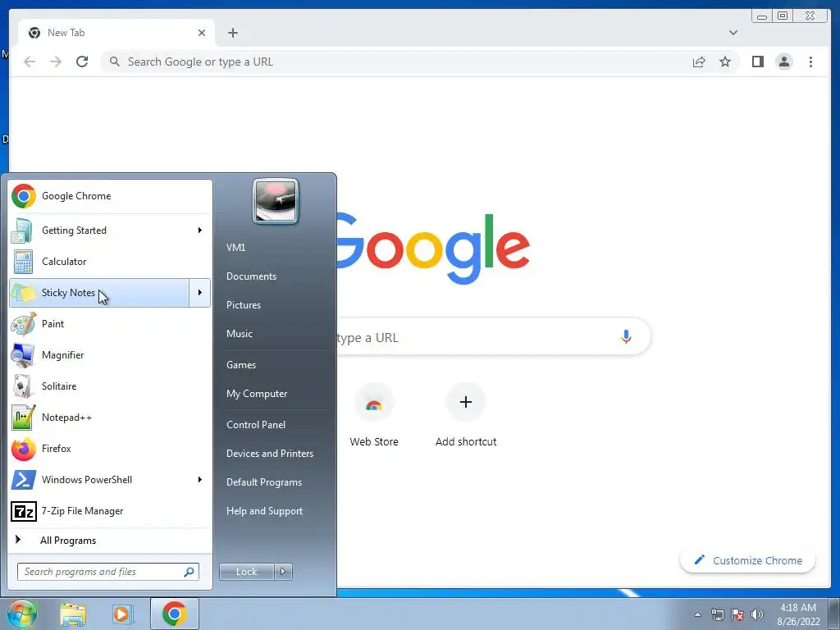Image resolution: width=840 pixels, height=630 pixels.
Task: Click Add shortcut plus tile
Action: (466, 415)
